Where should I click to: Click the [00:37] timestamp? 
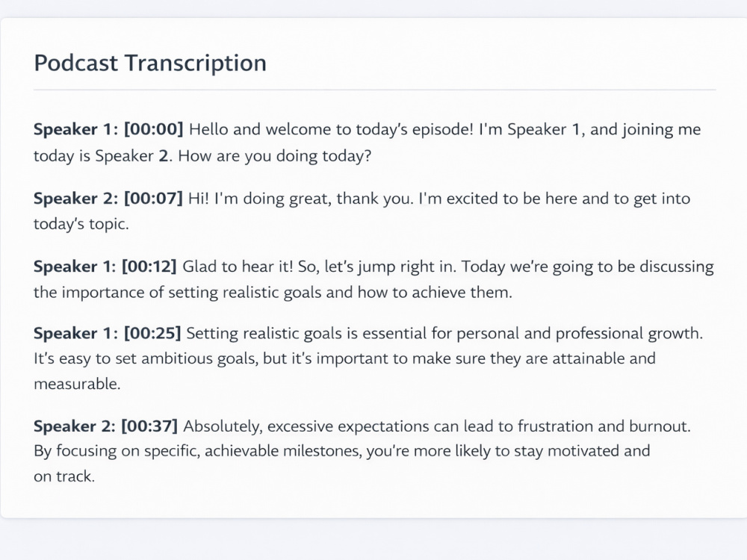pyautogui.click(x=149, y=426)
